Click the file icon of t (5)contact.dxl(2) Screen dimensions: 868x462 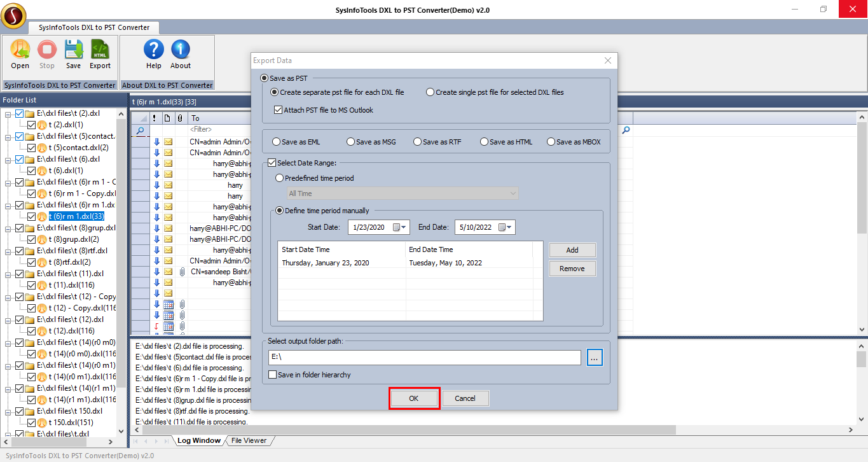42,148
